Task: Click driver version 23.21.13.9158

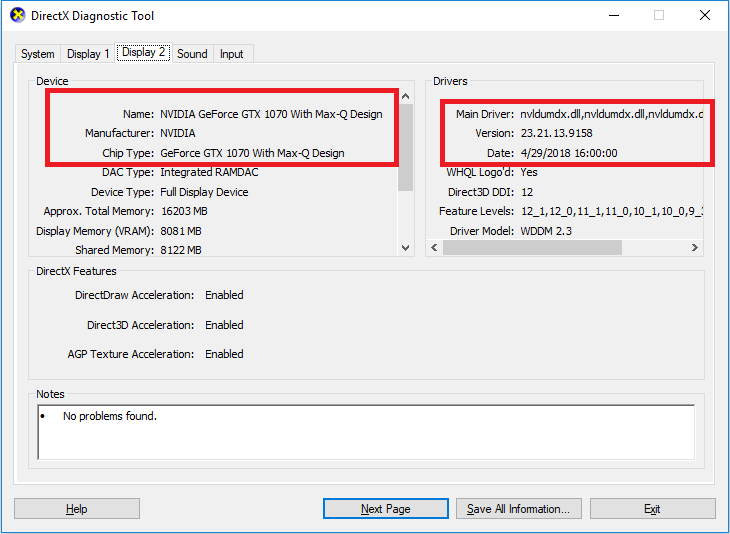Action: (556, 134)
